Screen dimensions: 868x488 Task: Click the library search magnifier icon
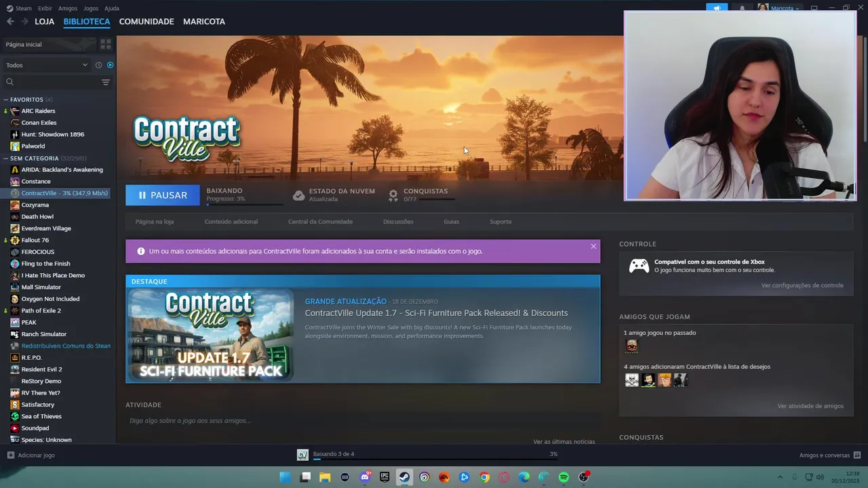(9, 82)
